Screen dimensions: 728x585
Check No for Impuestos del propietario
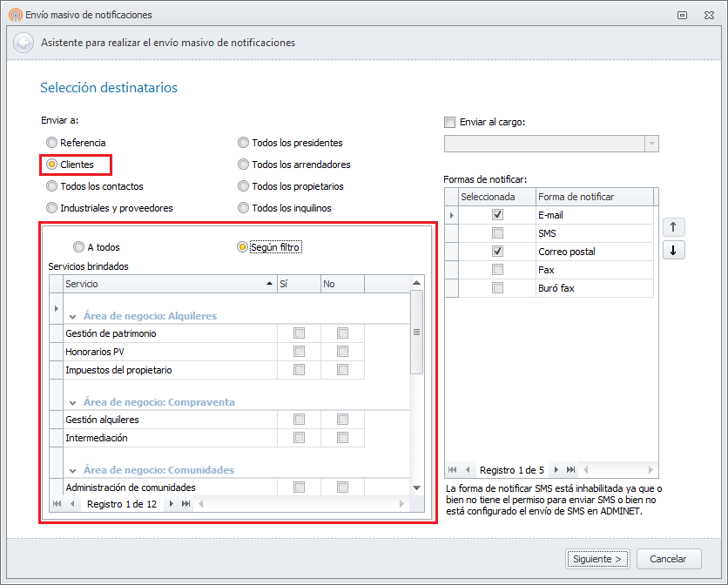point(342,370)
